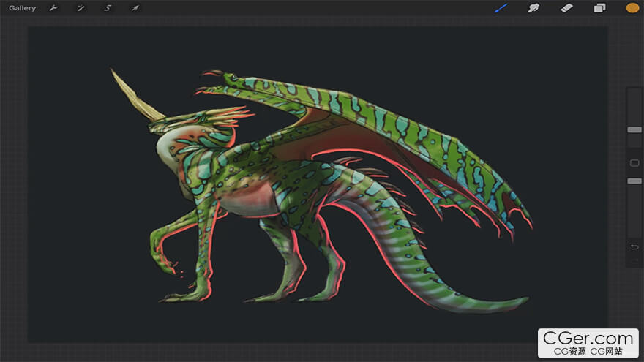This screenshot has height=362, width=644.
Task: Click the tip of the dragon's tail
Action: pos(521,300)
